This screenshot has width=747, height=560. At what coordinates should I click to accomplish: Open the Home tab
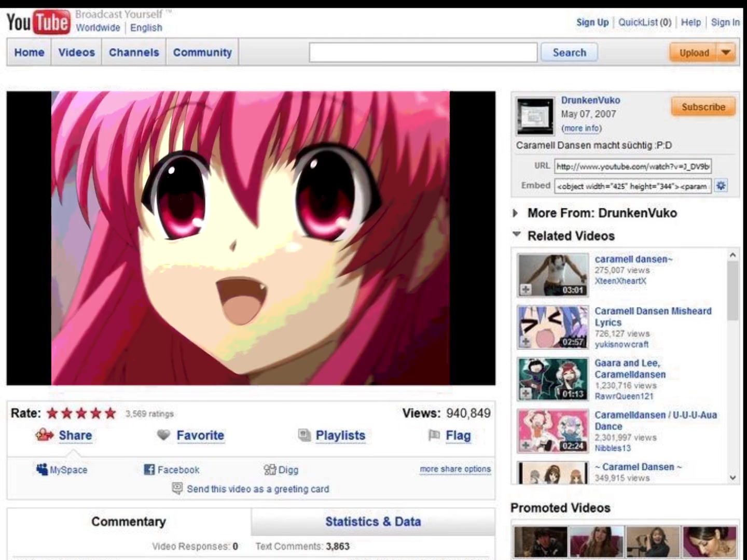click(x=29, y=52)
